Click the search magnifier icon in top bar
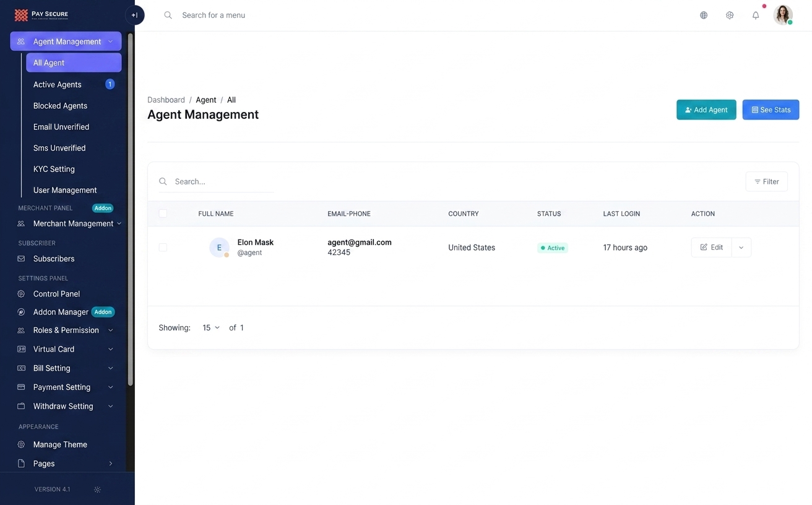 click(x=168, y=15)
